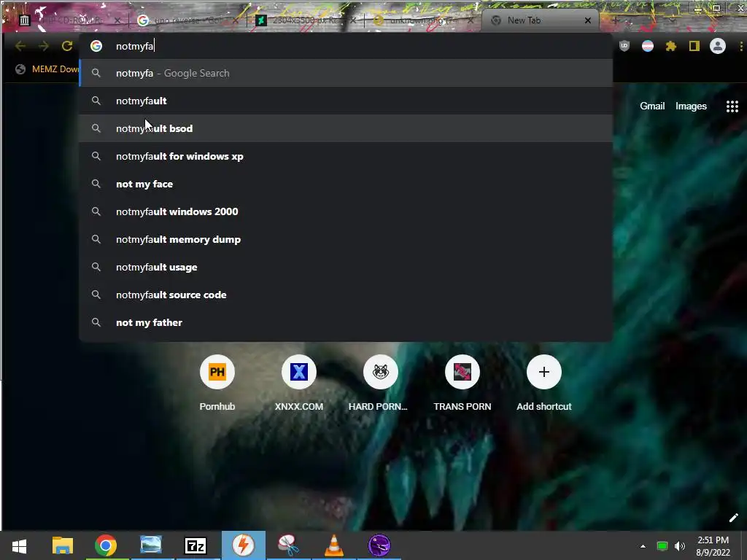Choose 'notmyfault memory dump' suggestion
This screenshot has height=560, width=747.
[346, 239]
